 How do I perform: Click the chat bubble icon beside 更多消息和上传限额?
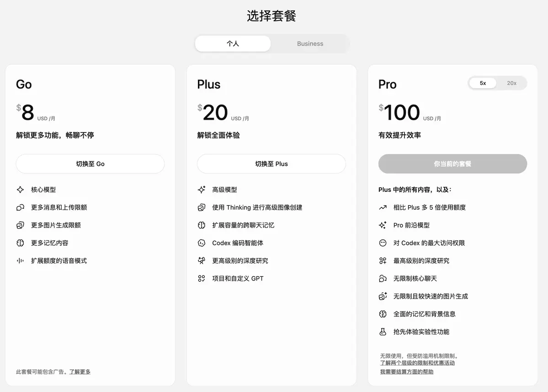(20, 207)
